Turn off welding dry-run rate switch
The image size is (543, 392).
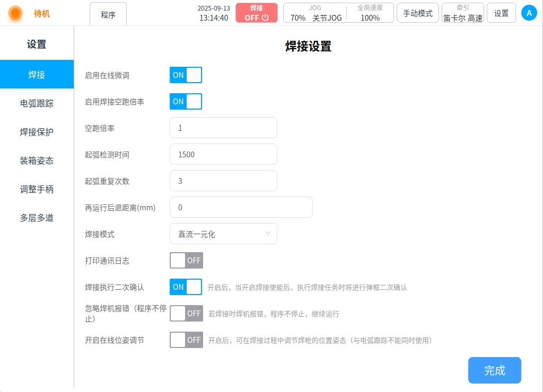coord(186,101)
